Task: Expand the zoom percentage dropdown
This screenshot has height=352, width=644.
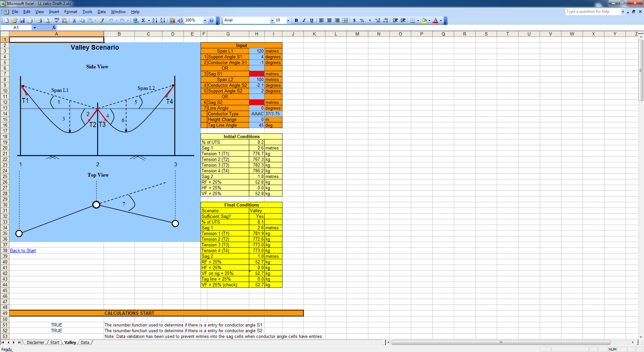Action: 205,20
